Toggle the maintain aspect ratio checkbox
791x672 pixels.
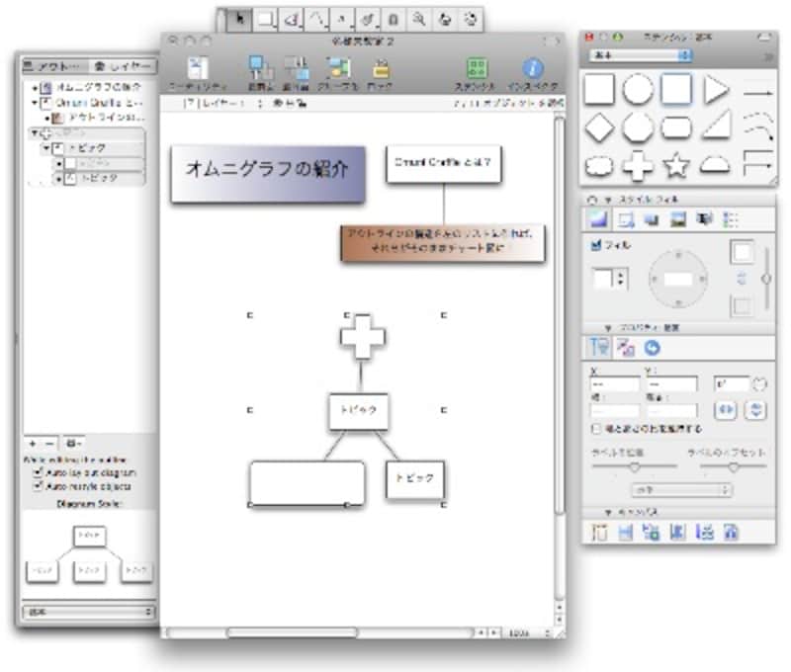pyautogui.click(x=596, y=429)
